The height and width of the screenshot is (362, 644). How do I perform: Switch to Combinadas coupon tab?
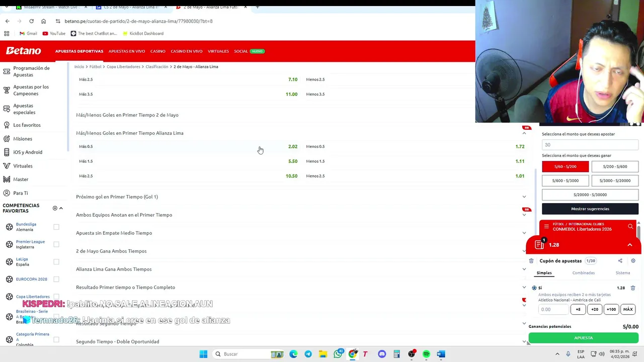pyautogui.click(x=583, y=273)
